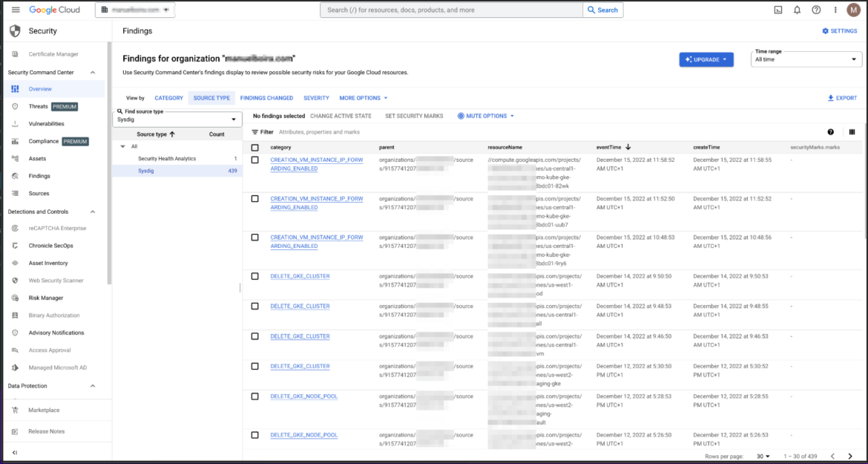The width and height of the screenshot is (868, 464).
Task: Expand the Upgrade button dropdown
Action: coord(724,59)
